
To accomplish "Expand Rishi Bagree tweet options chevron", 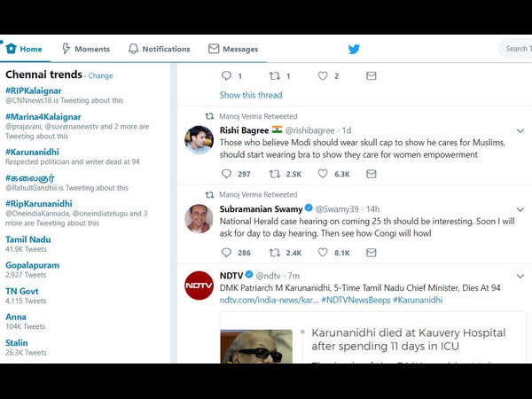I will 520,130.
